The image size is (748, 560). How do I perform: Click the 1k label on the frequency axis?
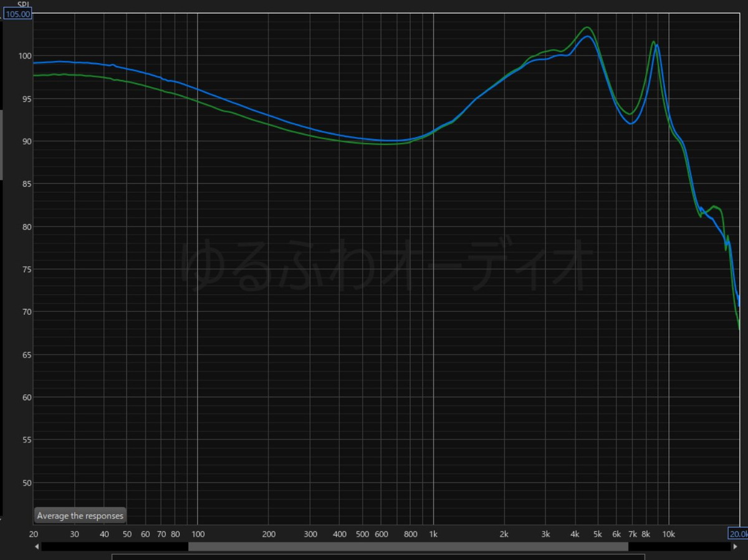[433, 534]
